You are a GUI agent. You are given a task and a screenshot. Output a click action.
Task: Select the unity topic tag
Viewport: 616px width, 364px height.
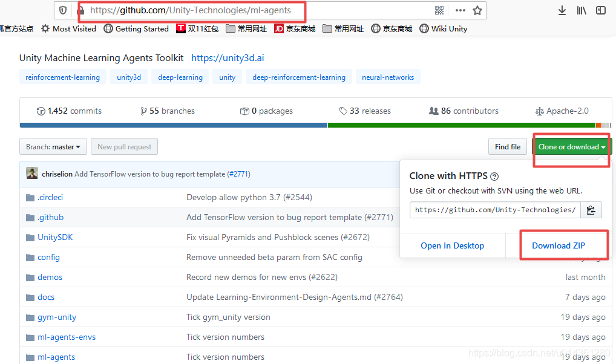tap(227, 77)
